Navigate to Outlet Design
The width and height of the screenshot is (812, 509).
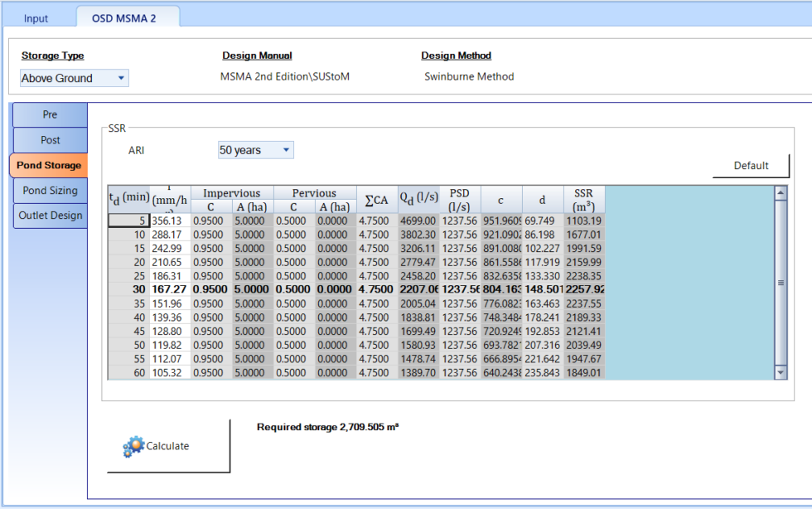pyautogui.click(x=49, y=216)
